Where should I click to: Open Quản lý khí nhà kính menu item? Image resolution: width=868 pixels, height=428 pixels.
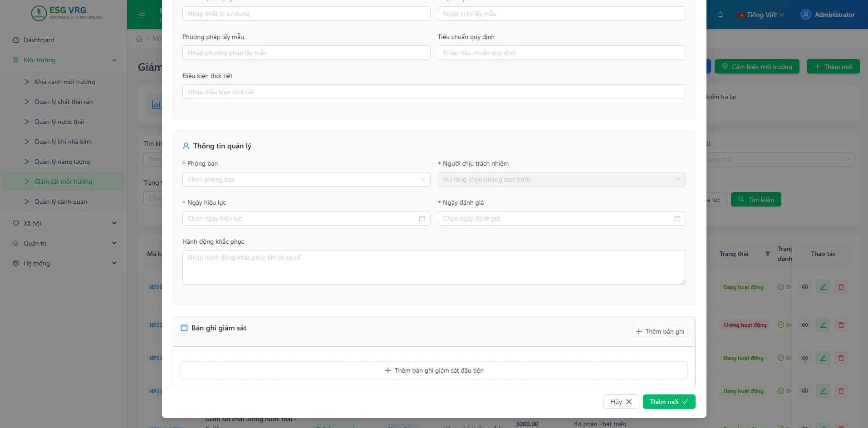tap(64, 142)
